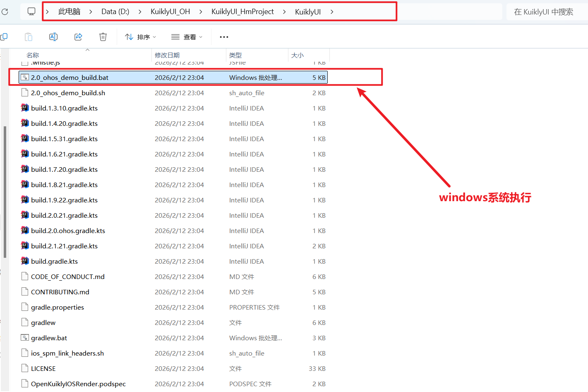Click IntelliJ icon of build.1.8.21.gradle.kts
Viewport: 588px width, 392px height.
click(25, 185)
